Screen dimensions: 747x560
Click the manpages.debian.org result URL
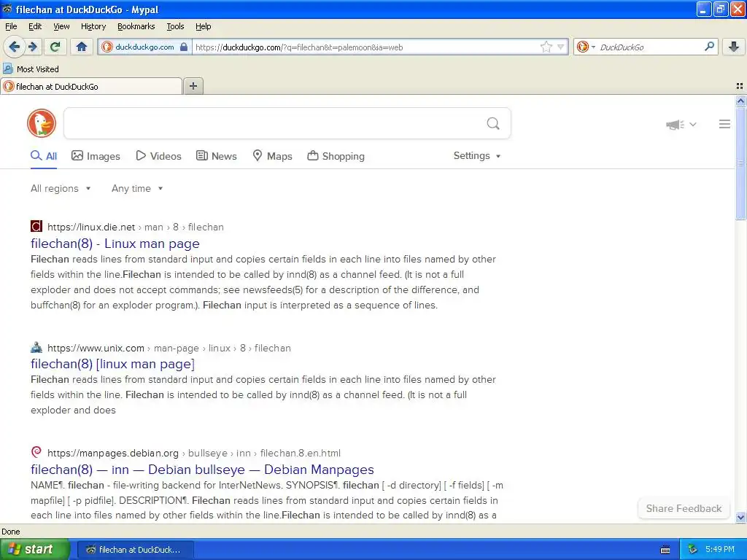pyautogui.click(x=113, y=454)
